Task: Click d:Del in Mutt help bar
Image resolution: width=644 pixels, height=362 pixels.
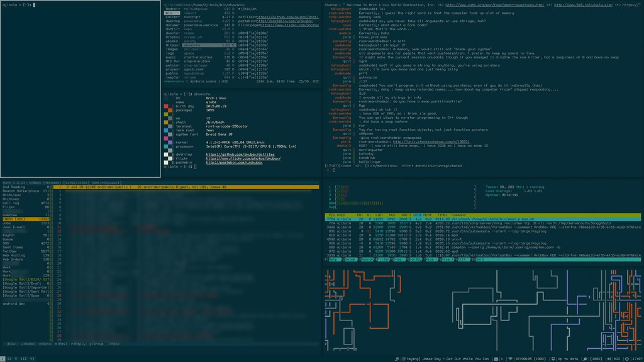Action: (11, 344)
